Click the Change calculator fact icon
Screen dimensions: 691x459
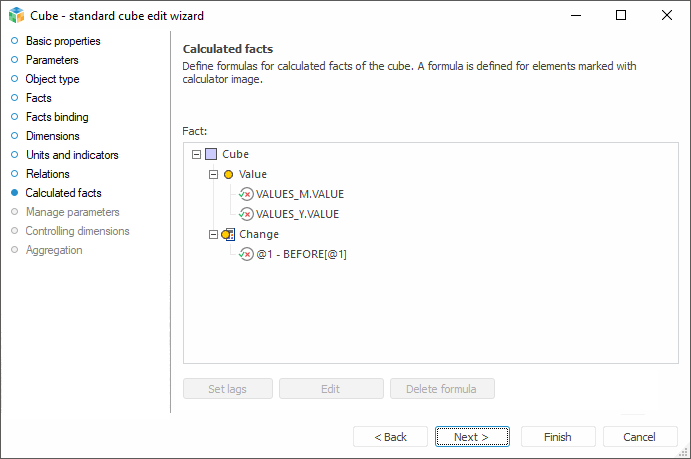pyautogui.click(x=228, y=234)
